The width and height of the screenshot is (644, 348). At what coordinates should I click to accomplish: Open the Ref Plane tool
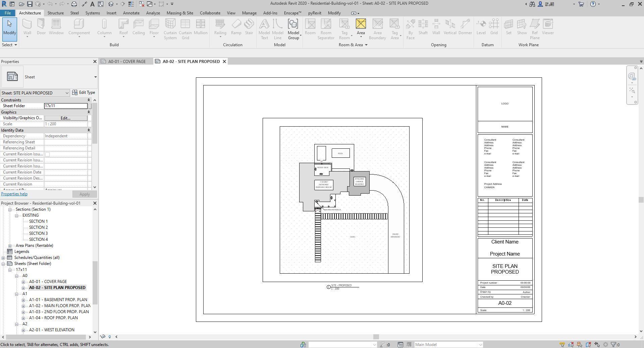534,29
